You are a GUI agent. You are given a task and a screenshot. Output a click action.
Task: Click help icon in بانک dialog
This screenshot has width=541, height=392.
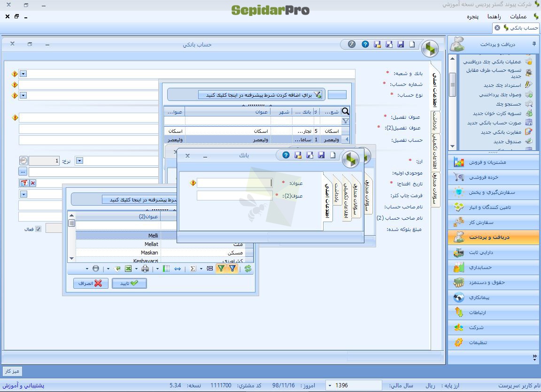(286, 155)
